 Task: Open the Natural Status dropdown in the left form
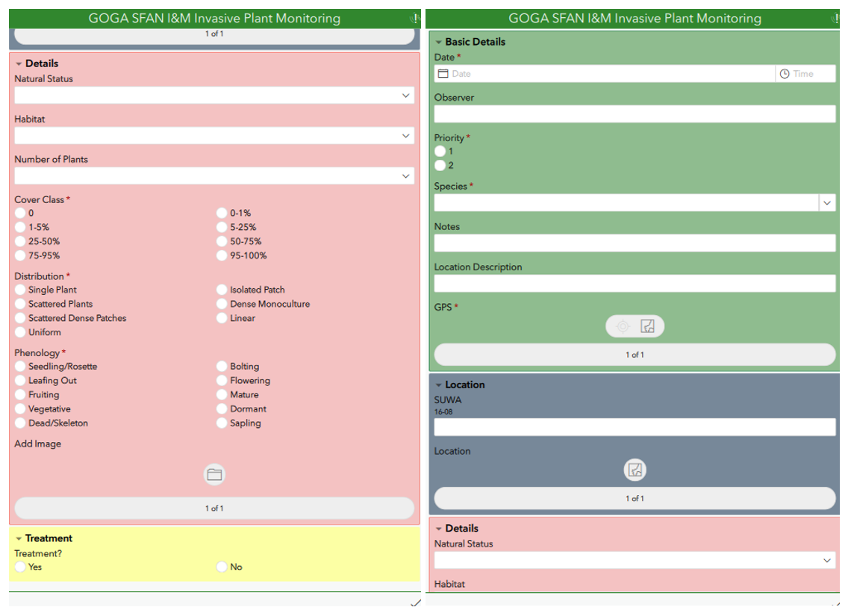pyautogui.click(x=405, y=95)
